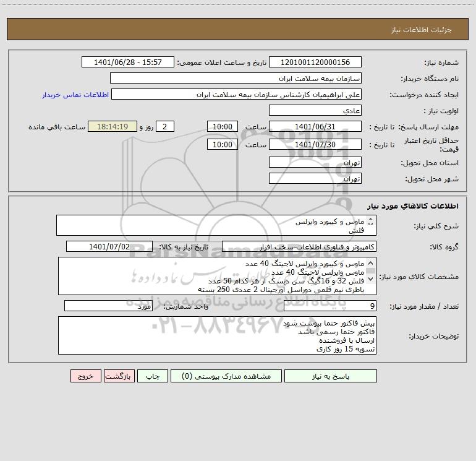Click stepper arrows in شرح کلی نیاز box
This screenshot has width=476, height=461.
[x=370, y=222]
